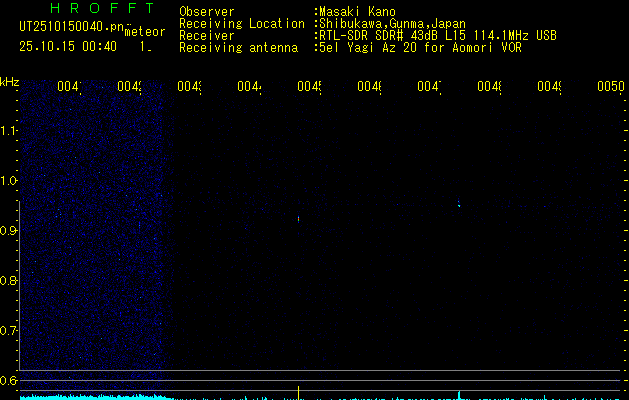Viewport: 629px width, 400px height.
Task: Select the file name UT2510150040.pn
Action: coord(71,27)
